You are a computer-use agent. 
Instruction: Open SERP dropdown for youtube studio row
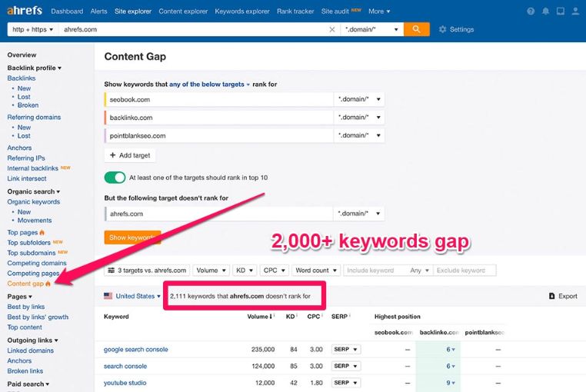[346, 383]
